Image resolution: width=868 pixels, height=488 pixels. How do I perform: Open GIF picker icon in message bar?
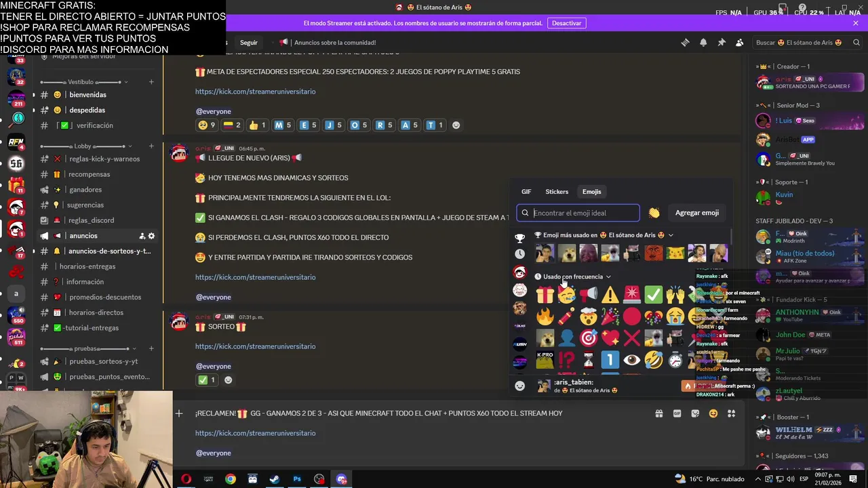[677, 413]
